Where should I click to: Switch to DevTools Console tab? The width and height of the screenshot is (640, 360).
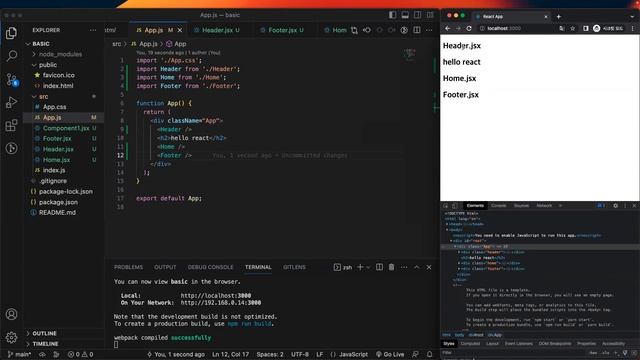[498, 206]
